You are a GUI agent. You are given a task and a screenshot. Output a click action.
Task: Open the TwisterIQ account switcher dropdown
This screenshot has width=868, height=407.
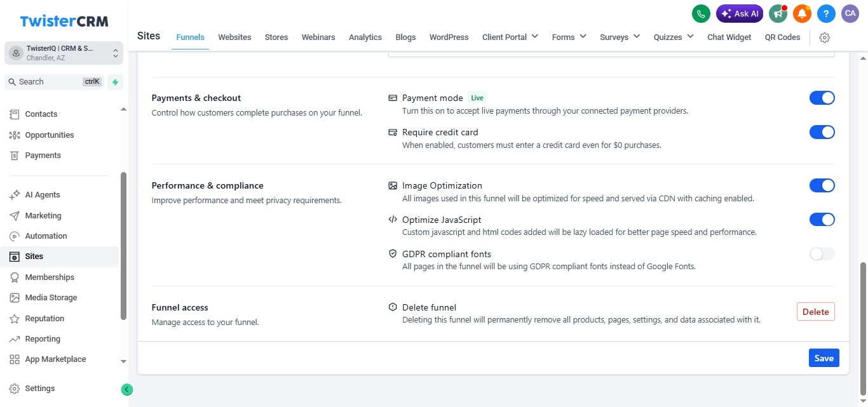(63, 53)
